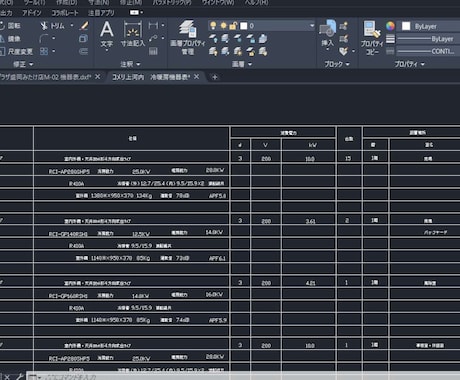This screenshot has height=380, width=460.
Task: Expand the 修正 panel
Action: 23,64
